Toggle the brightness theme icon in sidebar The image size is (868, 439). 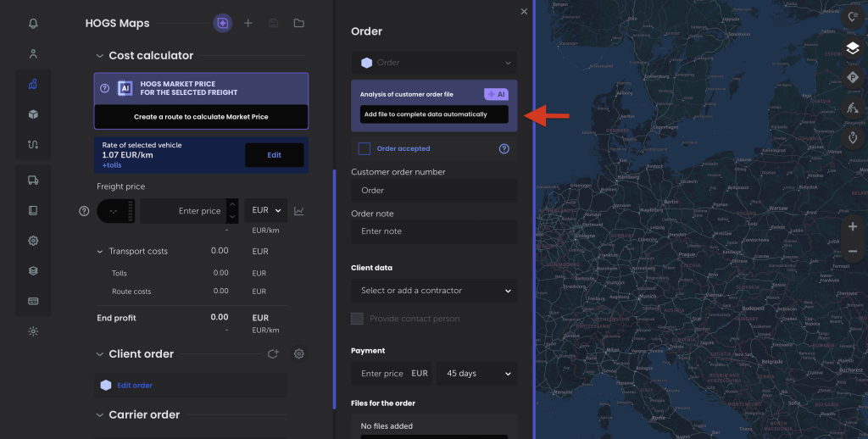pyautogui.click(x=33, y=331)
